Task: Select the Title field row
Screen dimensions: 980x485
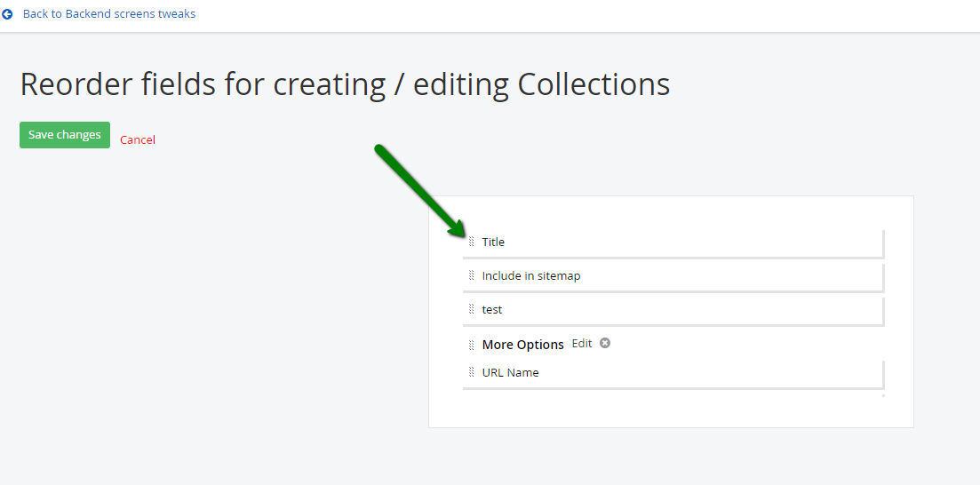Action: tap(673, 243)
